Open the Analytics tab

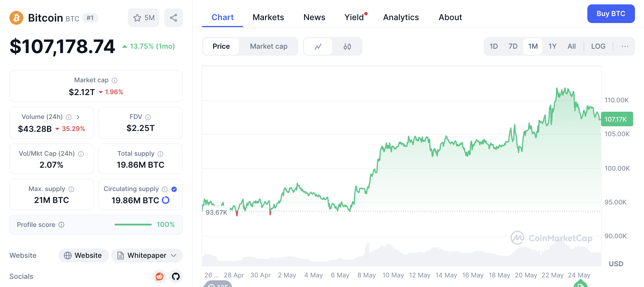[x=401, y=17]
